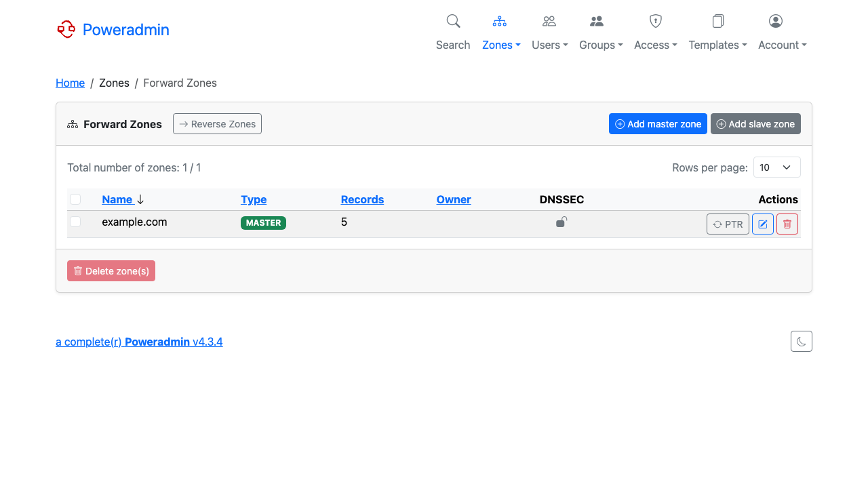The width and height of the screenshot is (868, 488).
Task: Open the Poweradmin v4.3.4 footer link
Action: pos(139,342)
